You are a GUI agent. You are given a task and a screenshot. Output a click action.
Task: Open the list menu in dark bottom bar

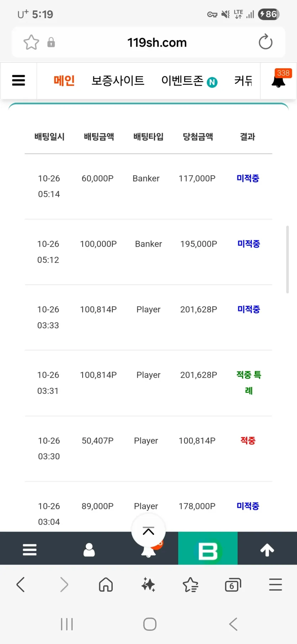click(30, 550)
